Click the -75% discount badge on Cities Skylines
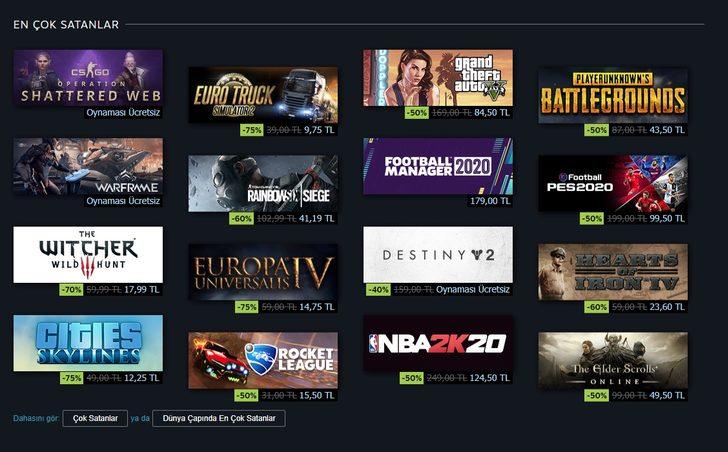Viewport: 728px width, 452px height. (72, 378)
